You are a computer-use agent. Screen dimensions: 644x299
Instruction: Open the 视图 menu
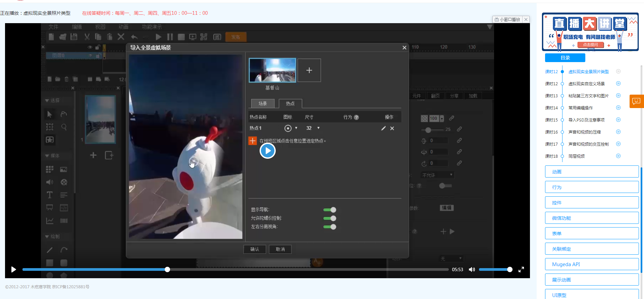(x=100, y=27)
